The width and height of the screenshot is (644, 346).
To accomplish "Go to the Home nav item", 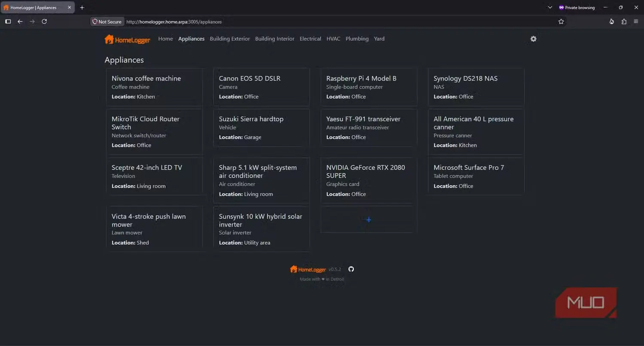I will [165, 39].
